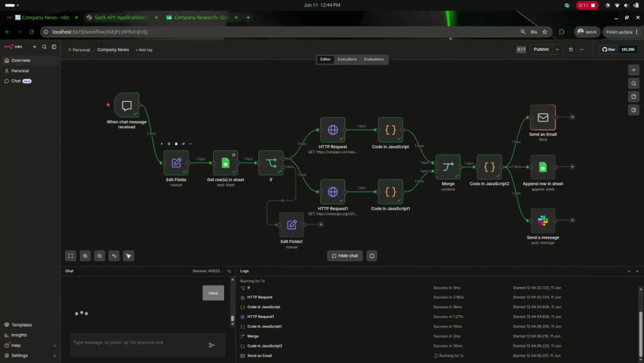Toggle Hide chat button
The height and width of the screenshot is (363, 644).
(x=345, y=256)
